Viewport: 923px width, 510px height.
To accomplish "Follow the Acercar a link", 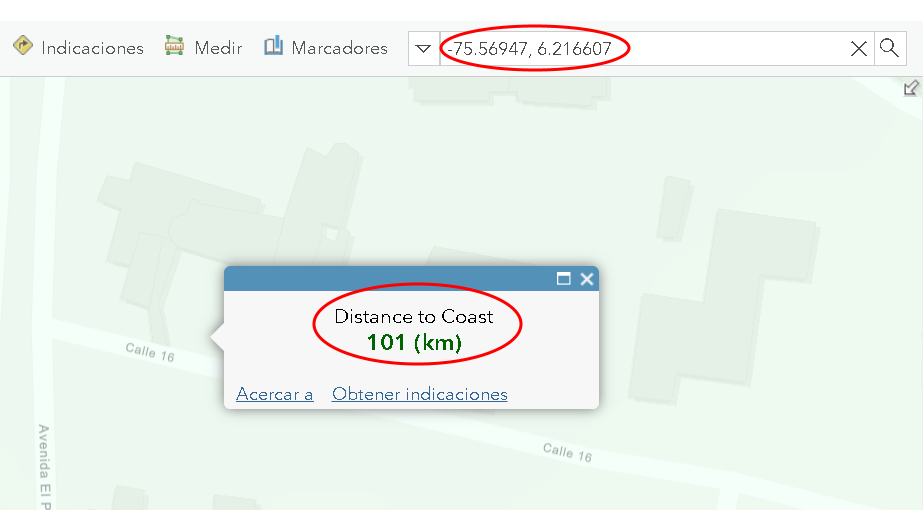I will click(274, 394).
